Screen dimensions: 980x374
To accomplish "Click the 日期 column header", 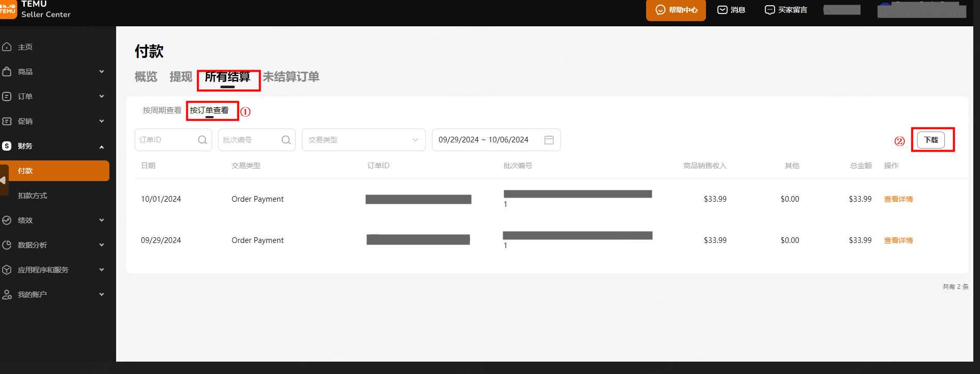I will point(148,166).
